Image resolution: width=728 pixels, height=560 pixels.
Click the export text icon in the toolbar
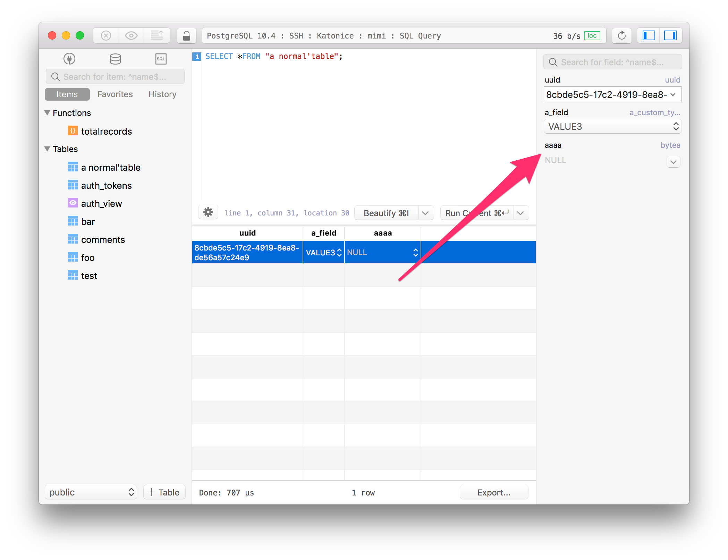pos(157,35)
